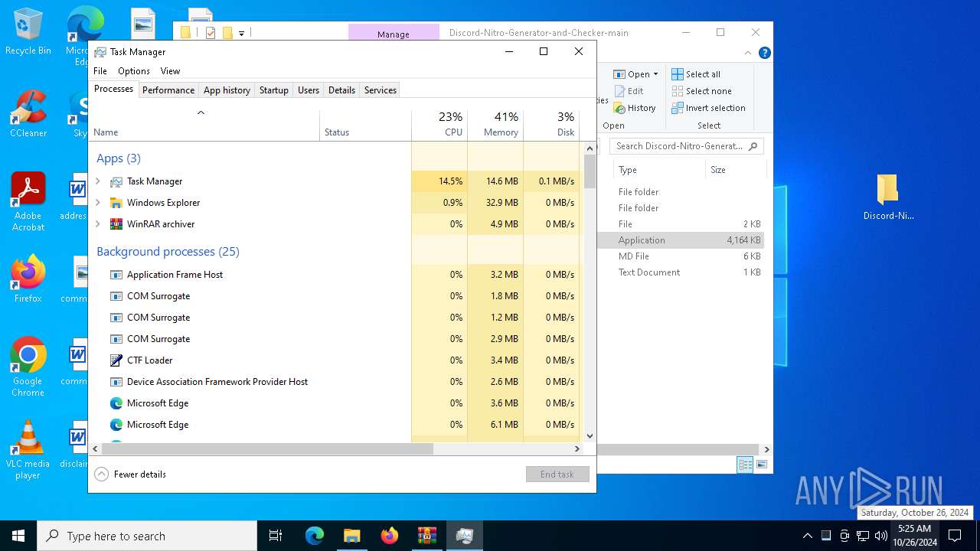The height and width of the screenshot is (551, 980).
Task: Open the Manage ribbon tab in Explorer
Action: coord(394,34)
